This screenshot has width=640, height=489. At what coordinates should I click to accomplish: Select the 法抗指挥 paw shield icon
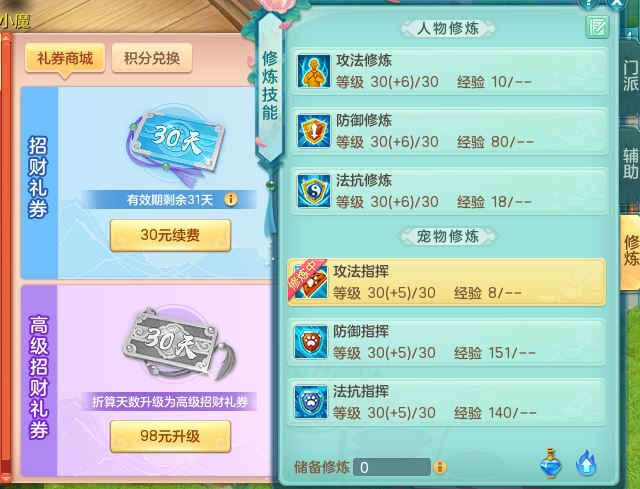311,402
